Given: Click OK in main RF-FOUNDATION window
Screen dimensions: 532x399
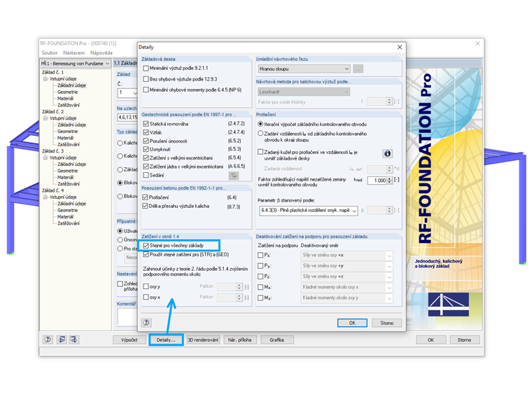Looking at the screenshot, I should (430, 339).
